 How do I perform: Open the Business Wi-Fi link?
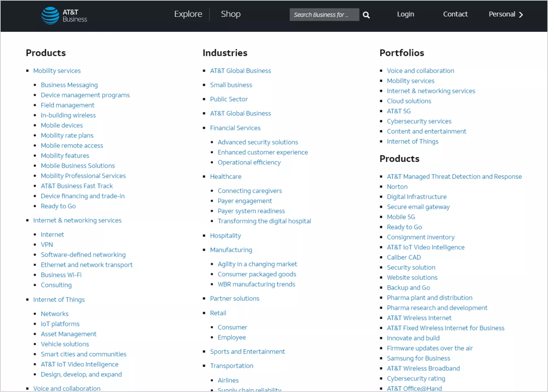(61, 275)
